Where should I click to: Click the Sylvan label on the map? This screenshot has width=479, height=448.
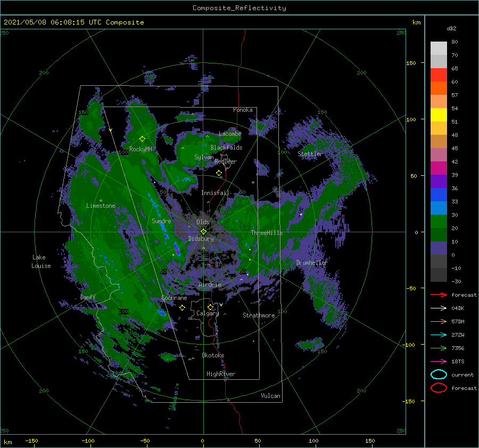[204, 157]
